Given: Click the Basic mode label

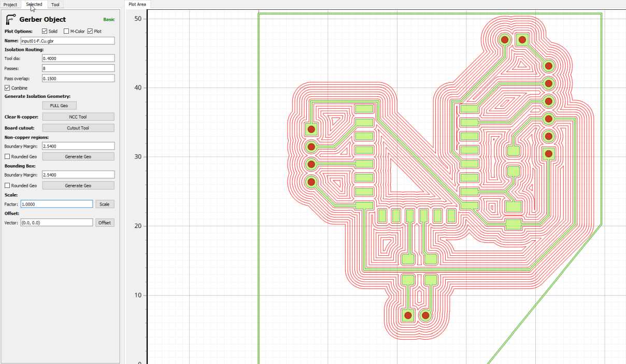Looking at the screenshot, I should point(109,20).
